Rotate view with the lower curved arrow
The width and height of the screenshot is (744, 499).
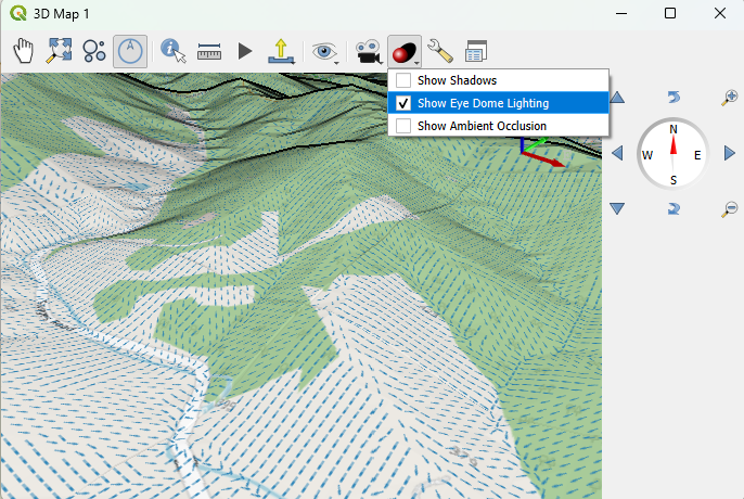pyautogui.click(x=673, y=209)
